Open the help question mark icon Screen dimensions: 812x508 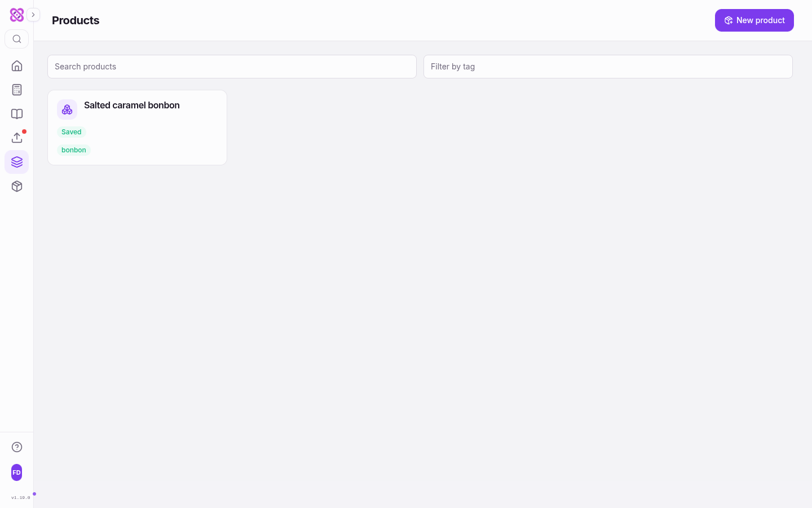17,447
